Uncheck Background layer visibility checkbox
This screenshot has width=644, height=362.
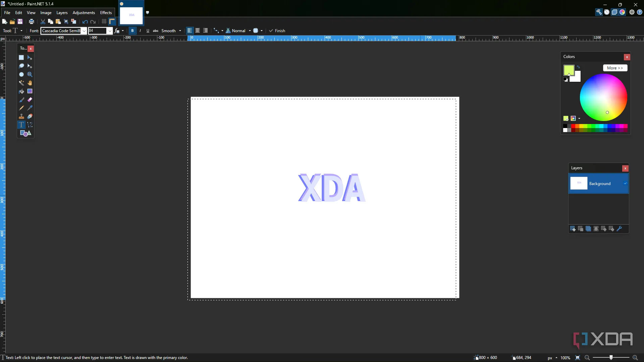(625, 183)
